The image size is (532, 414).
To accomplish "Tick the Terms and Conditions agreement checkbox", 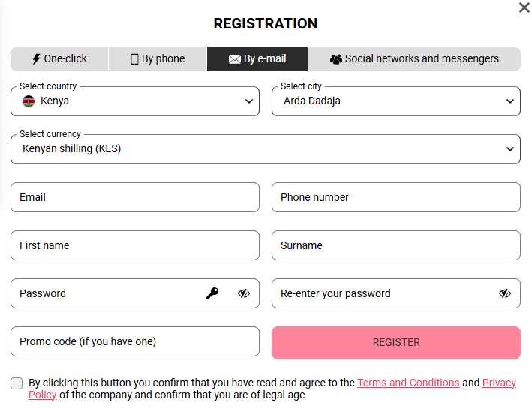I will click(17, 383).
